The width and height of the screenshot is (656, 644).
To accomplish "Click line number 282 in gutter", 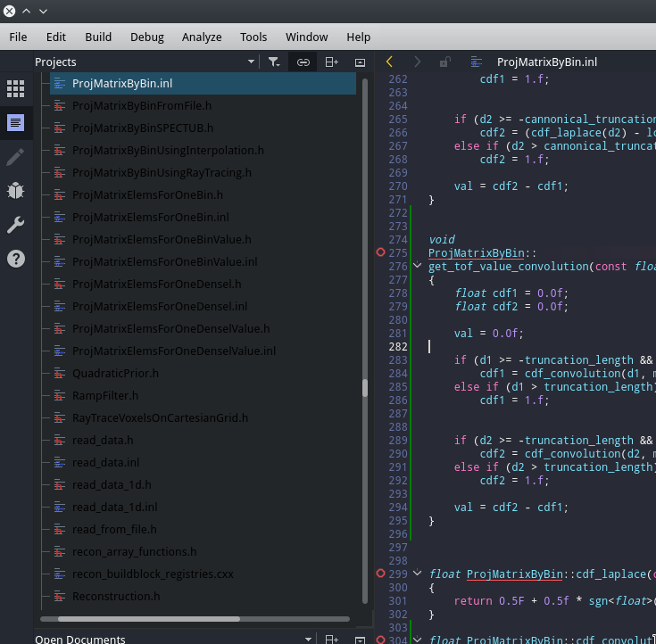I will (x=398, y=347).
